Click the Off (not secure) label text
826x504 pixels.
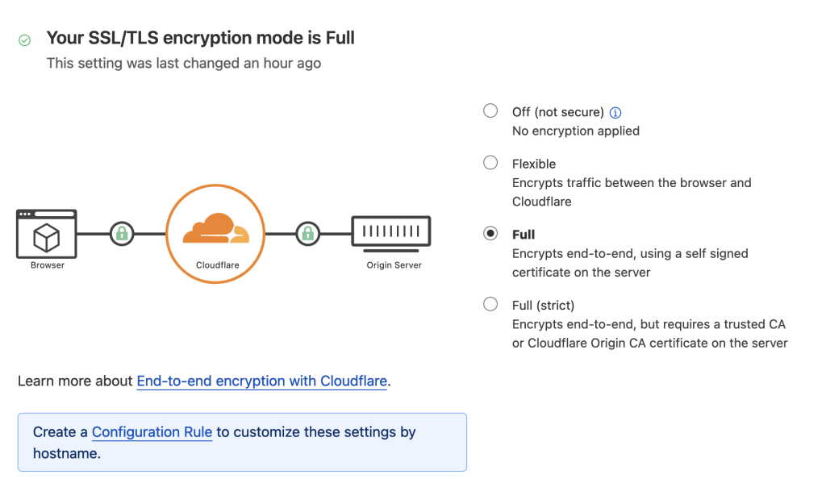tap(557, 112)
